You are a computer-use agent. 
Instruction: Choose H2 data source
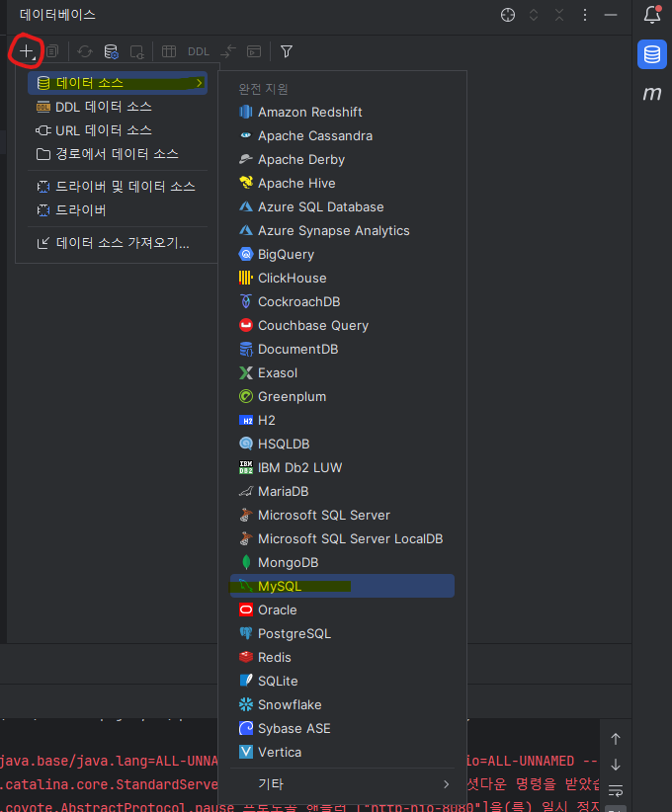click(343, 421)
